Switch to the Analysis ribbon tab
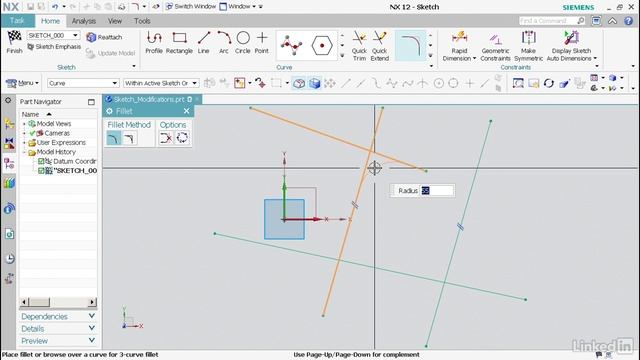 84,21
